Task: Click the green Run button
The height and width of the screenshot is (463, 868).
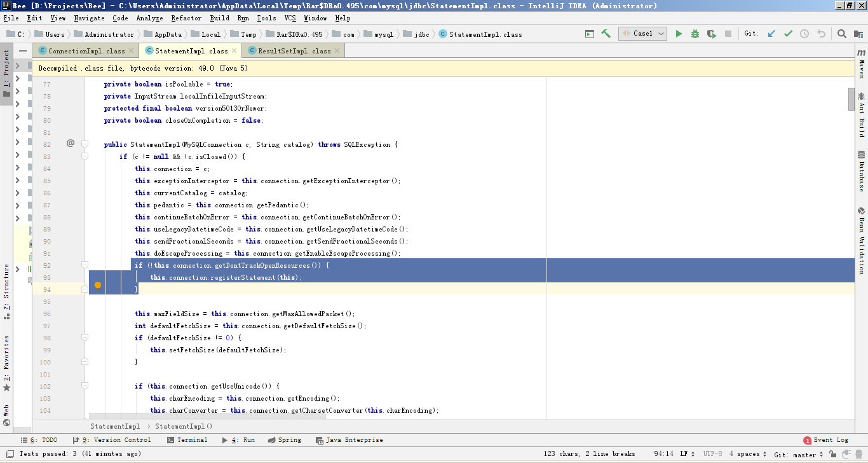Action: [679, 34]
